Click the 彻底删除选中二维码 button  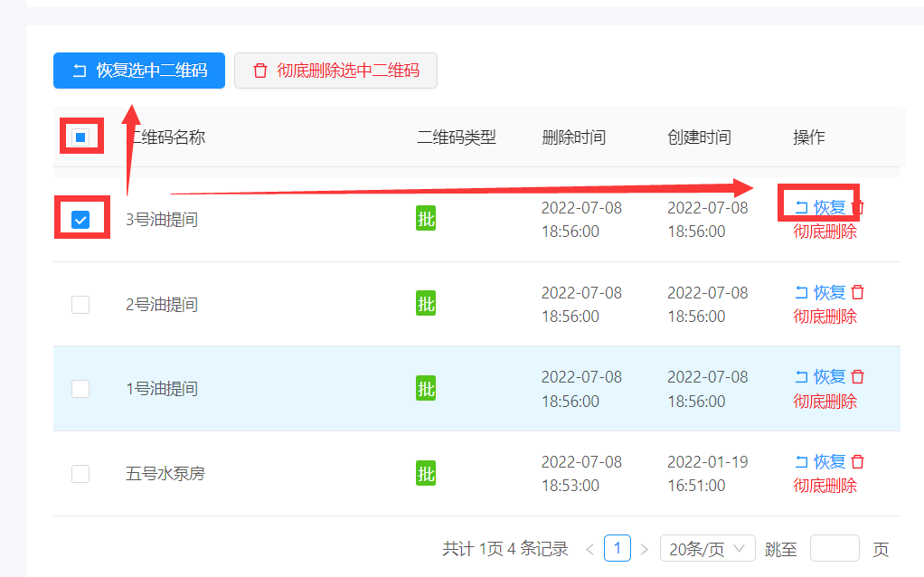[x=336, y=71]
